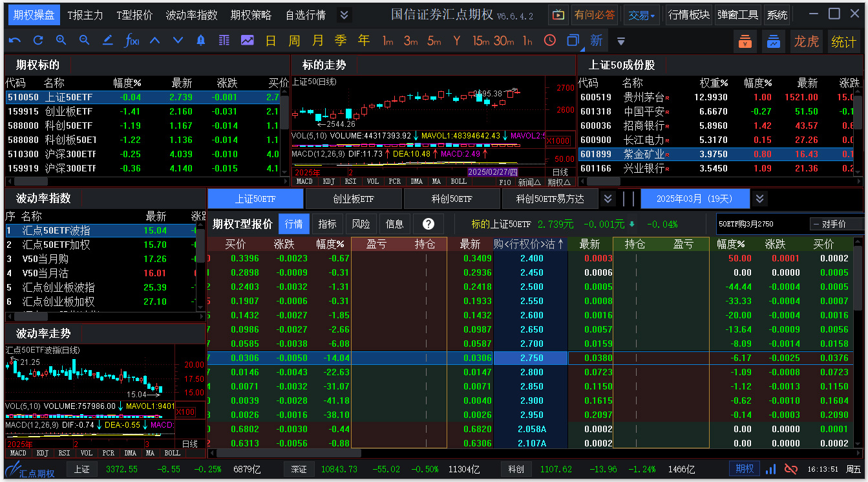Click the 贵州茅台 constituent stock row
This screenshot has height=482, width=868.
(715, 97)
